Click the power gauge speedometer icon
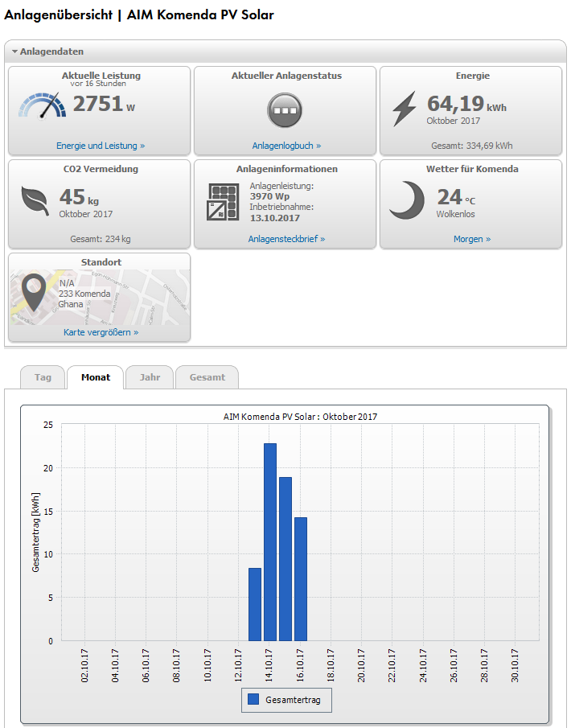 pyautogui.click(x=42, y=106)
